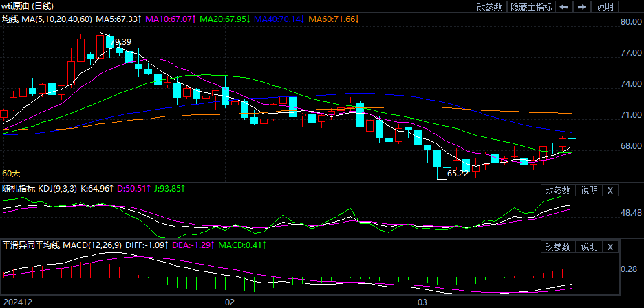Open 说明 for the KDJ panel
644x308 pixels.
coord(589,190)
